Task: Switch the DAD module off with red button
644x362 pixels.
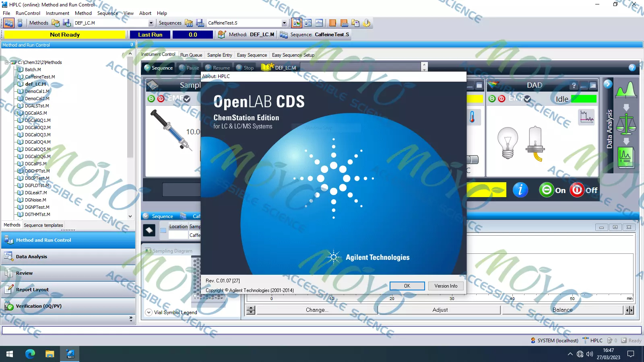Action: [502, 99]
